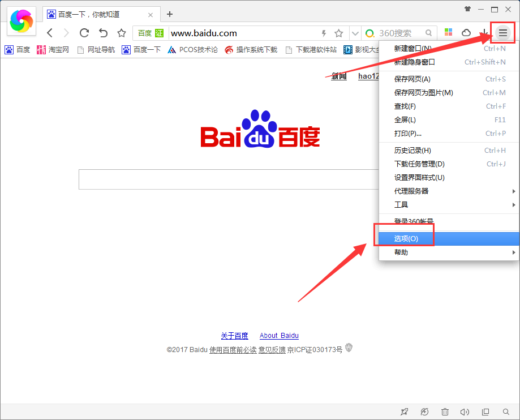Screen dimensions: 520x420
Task: Choose 保存网页为图片(M) from menu
Action: (449, 93)
